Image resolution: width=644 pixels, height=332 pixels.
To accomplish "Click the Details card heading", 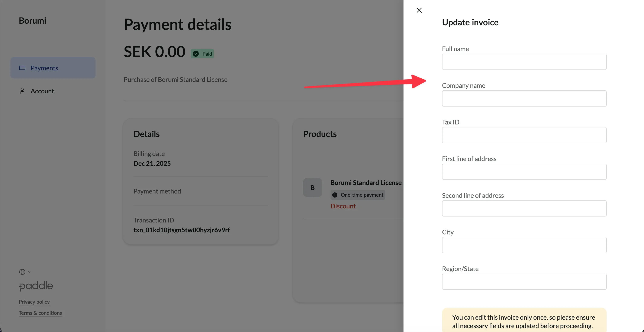I will click(x=146, y=134).
